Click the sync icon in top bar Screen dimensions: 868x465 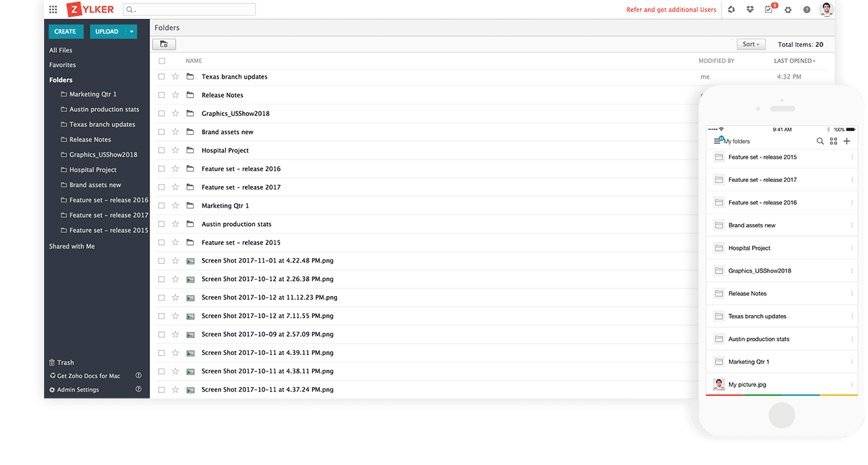coord(731,10)
